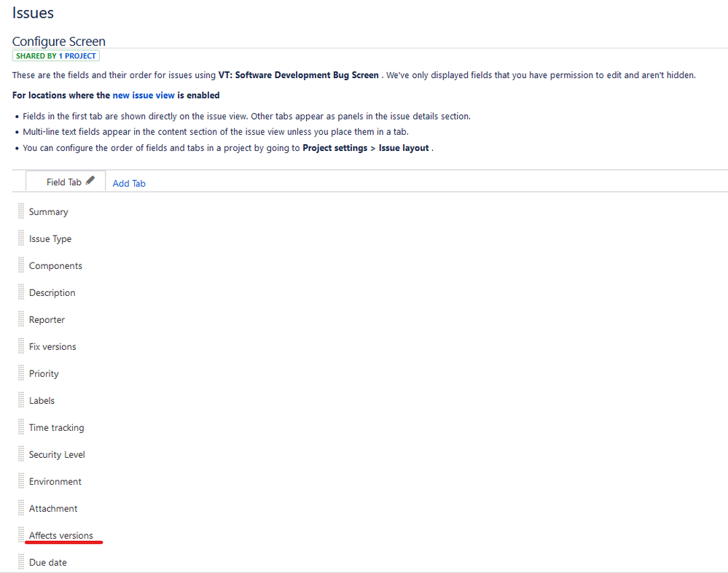The width and height of the screenshot is (728, 573).
Task: Select the Environment field row
Action: point(54,481)
